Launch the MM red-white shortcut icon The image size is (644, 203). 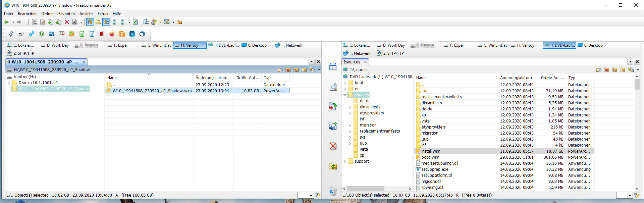[x=62, y=34]
